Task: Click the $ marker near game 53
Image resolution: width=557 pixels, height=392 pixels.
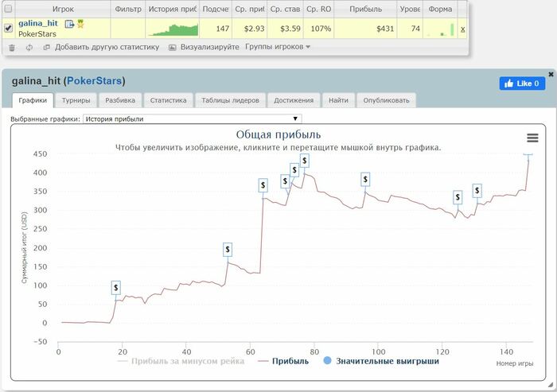Action: [228, 249]
